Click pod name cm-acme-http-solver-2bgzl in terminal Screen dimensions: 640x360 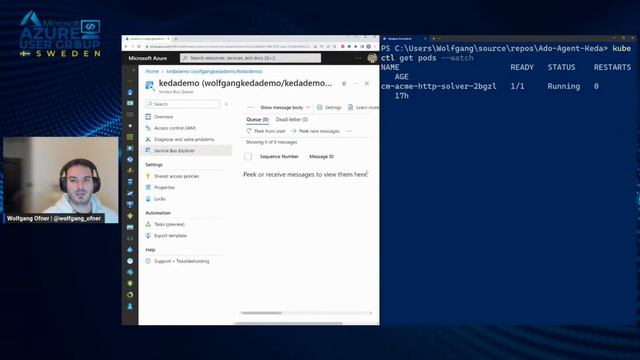(x=439, y=86)
